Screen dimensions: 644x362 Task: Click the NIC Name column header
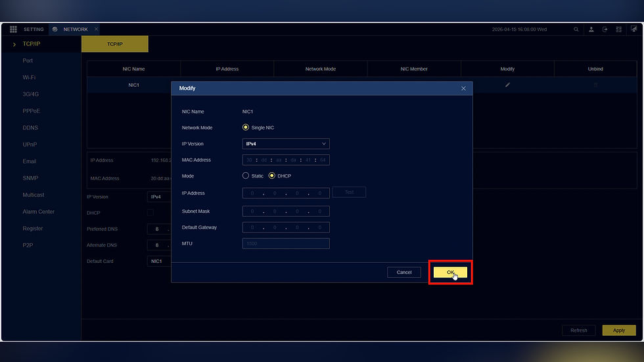[133, 69]
